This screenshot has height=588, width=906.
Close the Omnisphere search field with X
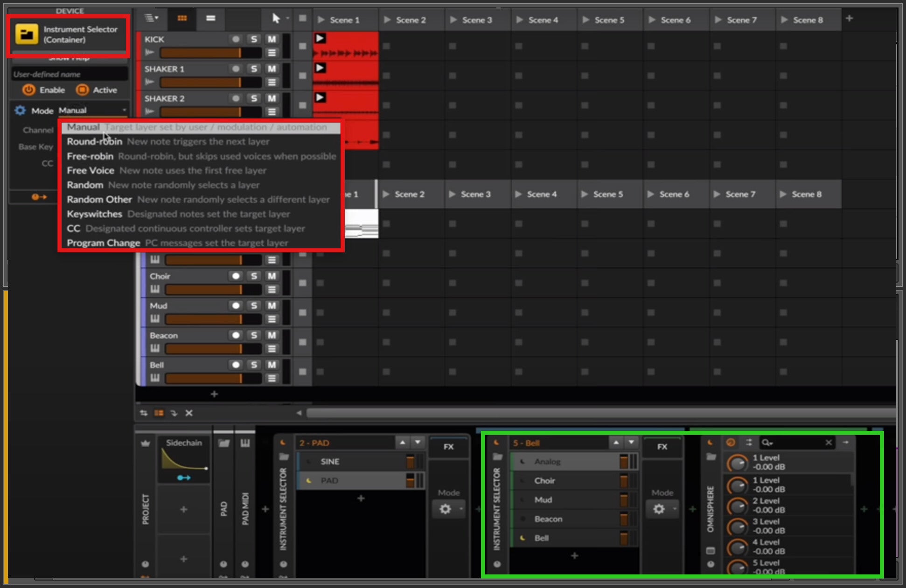tap(829, 443)
